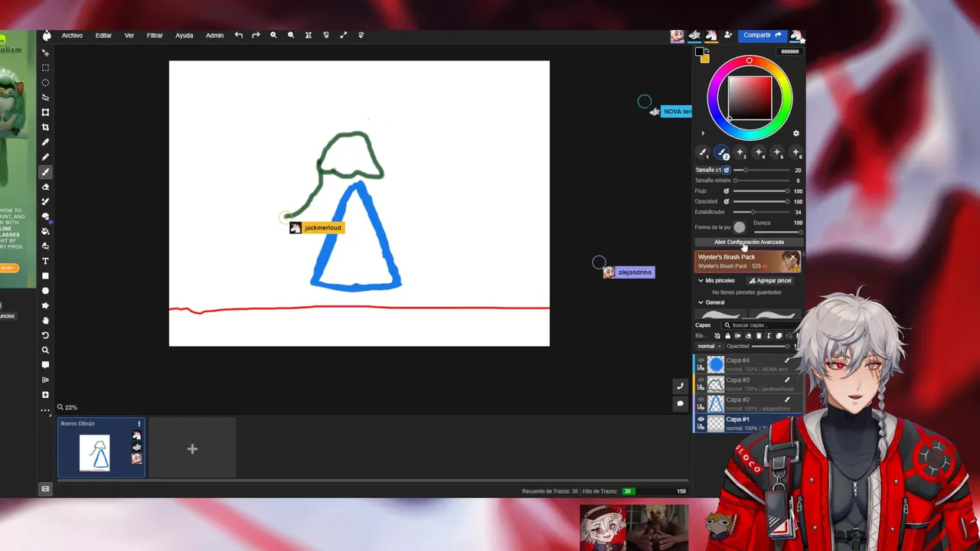Click Abrir Configuración Avanzada

coord(749,242)
